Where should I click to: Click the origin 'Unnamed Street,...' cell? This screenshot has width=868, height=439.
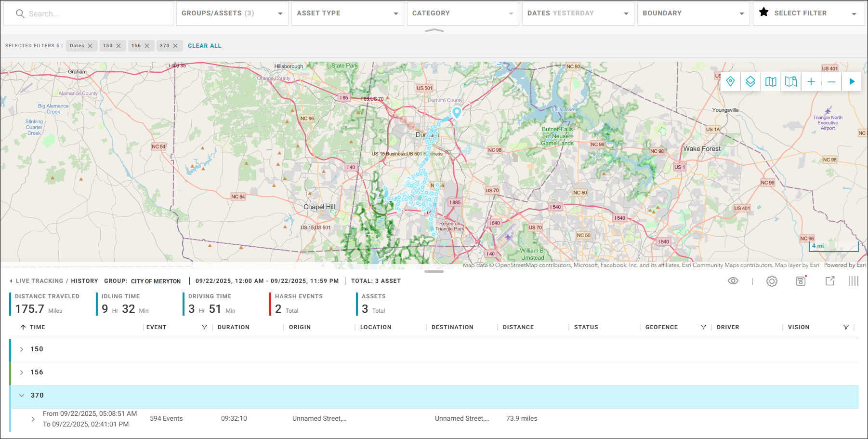(x=319, y=419)
